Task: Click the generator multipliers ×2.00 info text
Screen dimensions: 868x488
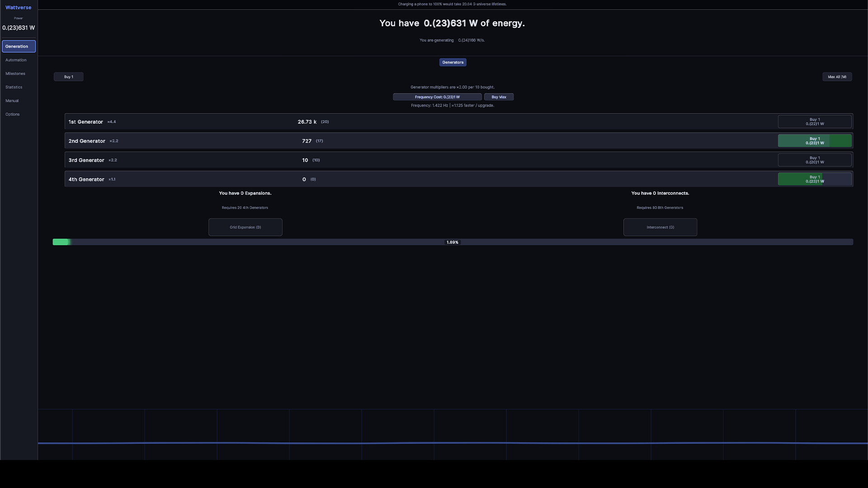Action: [452, 87]
